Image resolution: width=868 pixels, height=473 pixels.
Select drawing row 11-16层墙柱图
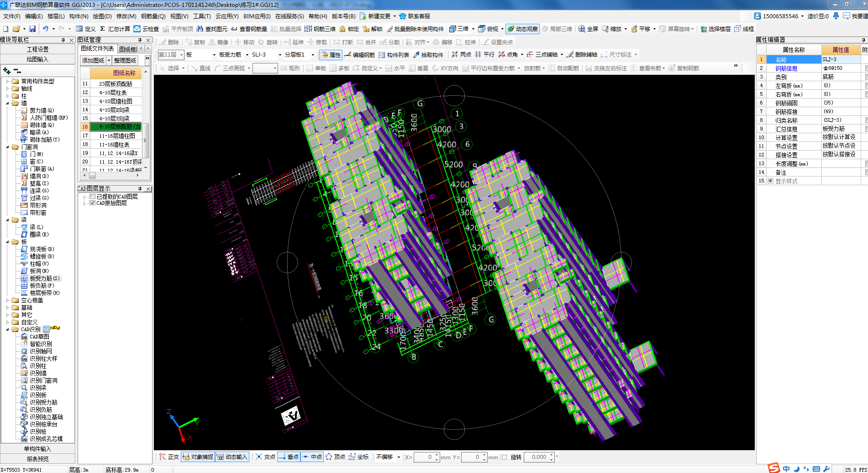coord(117,136)
